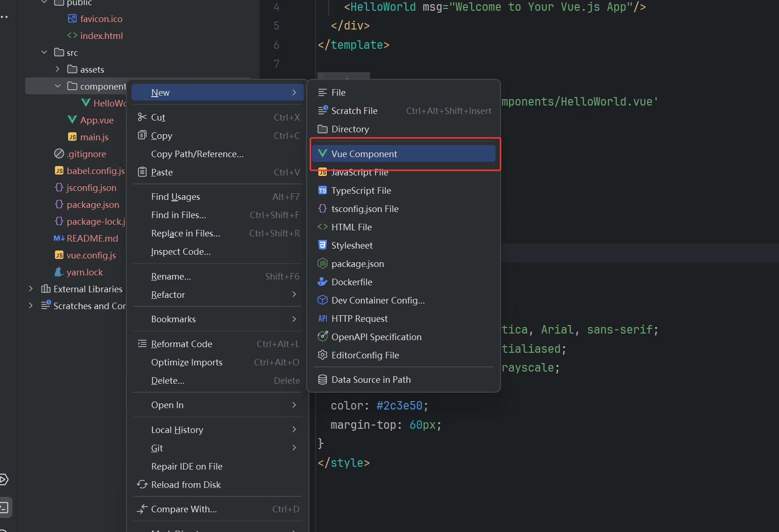Open the Terminal tool window icon

4,508
